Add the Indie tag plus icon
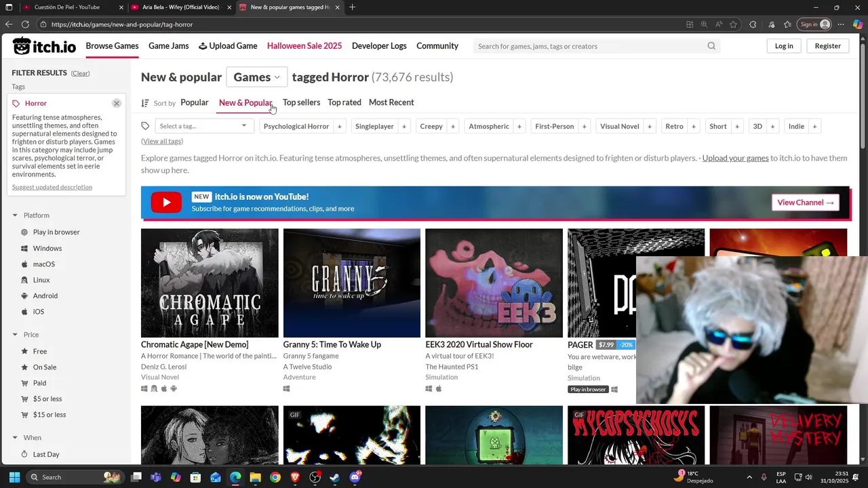Image resolution: width=868 pixels, height=488 pixels. point(814,126)
